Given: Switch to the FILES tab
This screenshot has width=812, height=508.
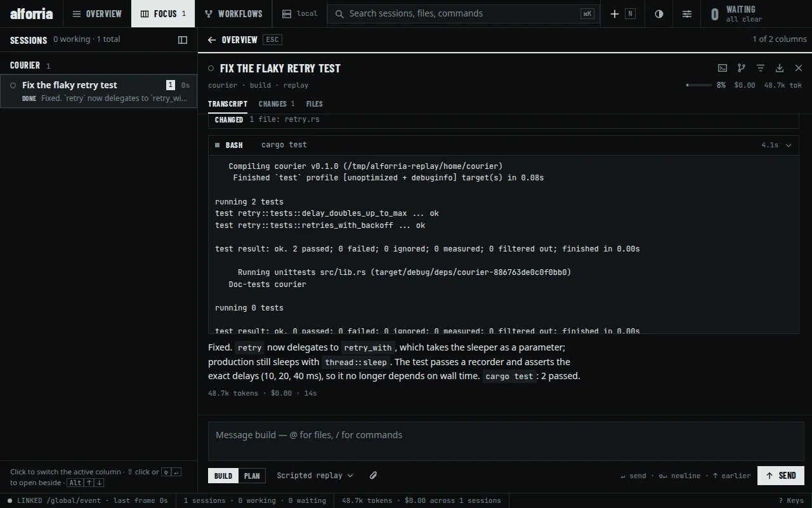Looking at the screenshot, I should coord(314,104).
